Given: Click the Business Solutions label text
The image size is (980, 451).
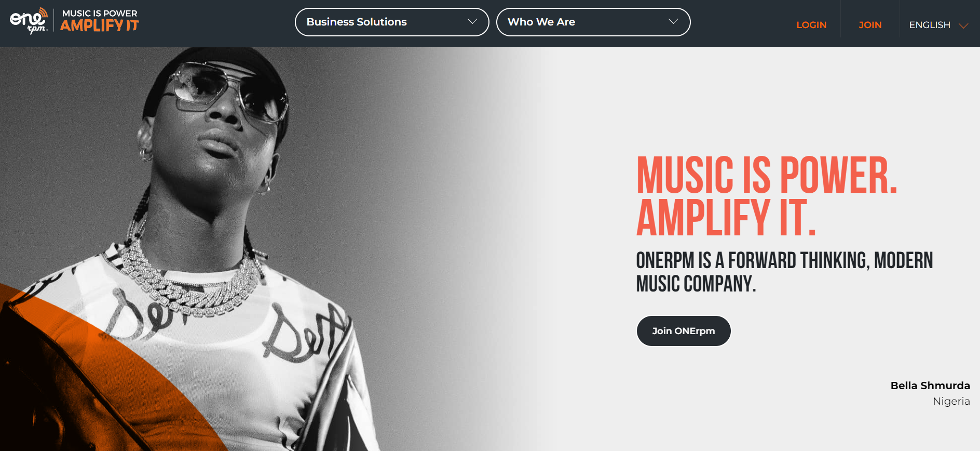Looking at the screenshot, I should [x=357, y=22].
